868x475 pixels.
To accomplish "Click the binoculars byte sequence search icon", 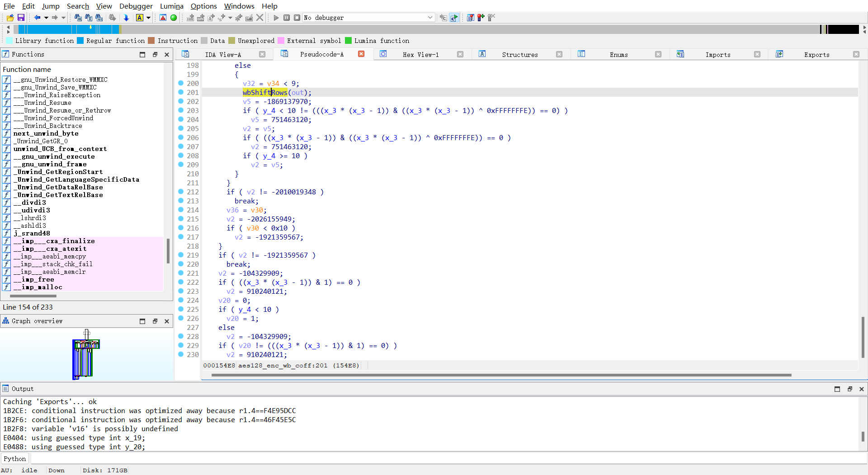I will click(x=99, y=18).
